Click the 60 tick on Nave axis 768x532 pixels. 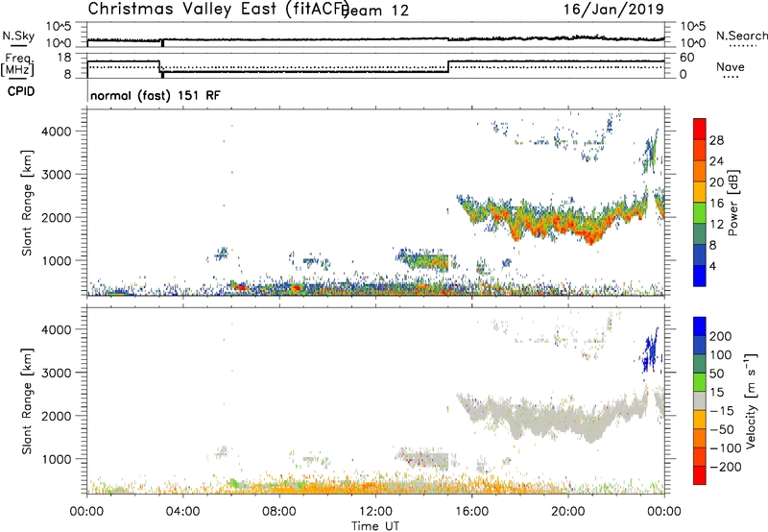pos(686,58)
